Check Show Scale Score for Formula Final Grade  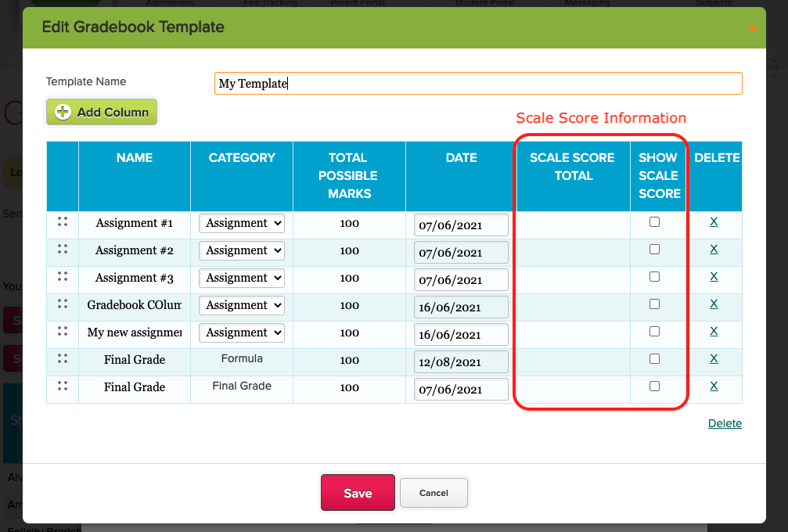tap(654, 358)
